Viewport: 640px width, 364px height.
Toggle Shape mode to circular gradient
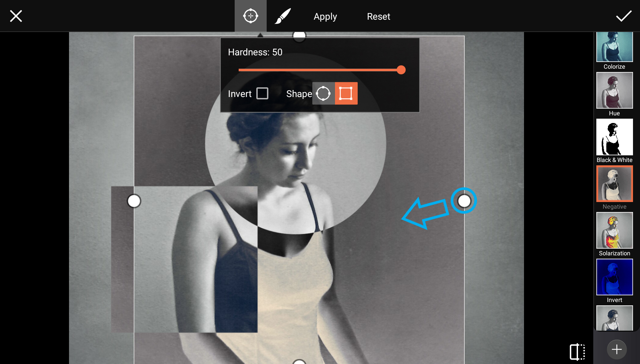click(x=323, y=93)
